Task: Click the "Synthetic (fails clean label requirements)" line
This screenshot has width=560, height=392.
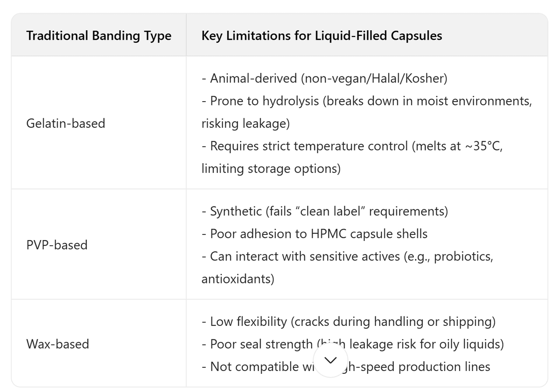Action: [324, 211]
